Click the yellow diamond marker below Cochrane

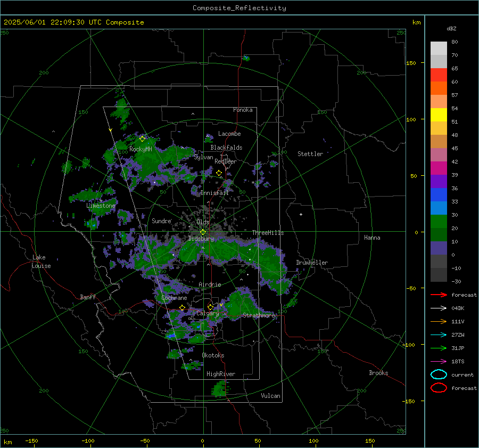click(182, 307)
